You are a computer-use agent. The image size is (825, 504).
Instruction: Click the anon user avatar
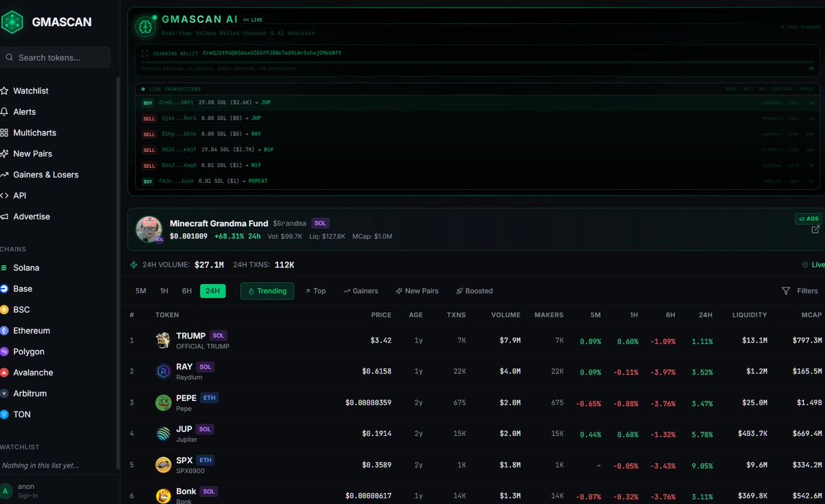(6, 490)
